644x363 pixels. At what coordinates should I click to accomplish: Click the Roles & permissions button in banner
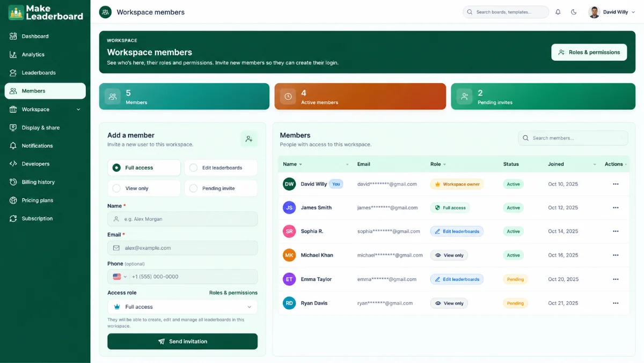tap(589, 52)
